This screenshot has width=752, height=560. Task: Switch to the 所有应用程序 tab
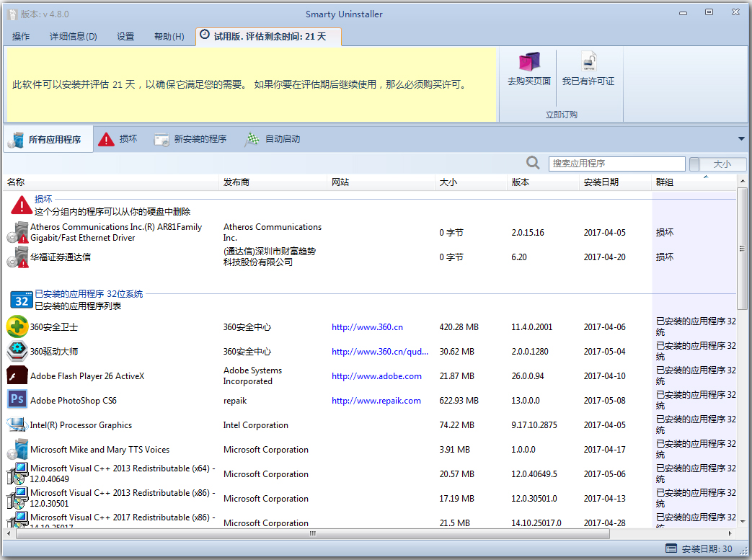pyautogui.click(x=48, y=139)
